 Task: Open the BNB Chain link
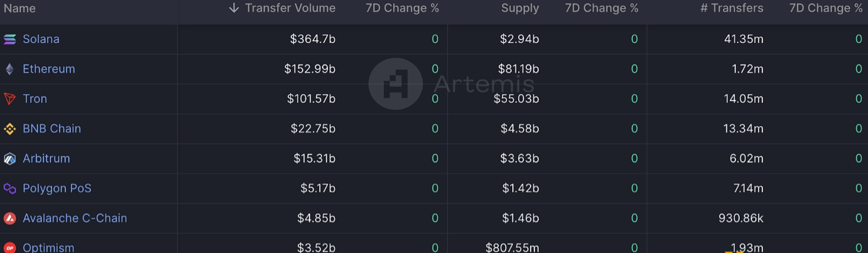pos(52,129)
